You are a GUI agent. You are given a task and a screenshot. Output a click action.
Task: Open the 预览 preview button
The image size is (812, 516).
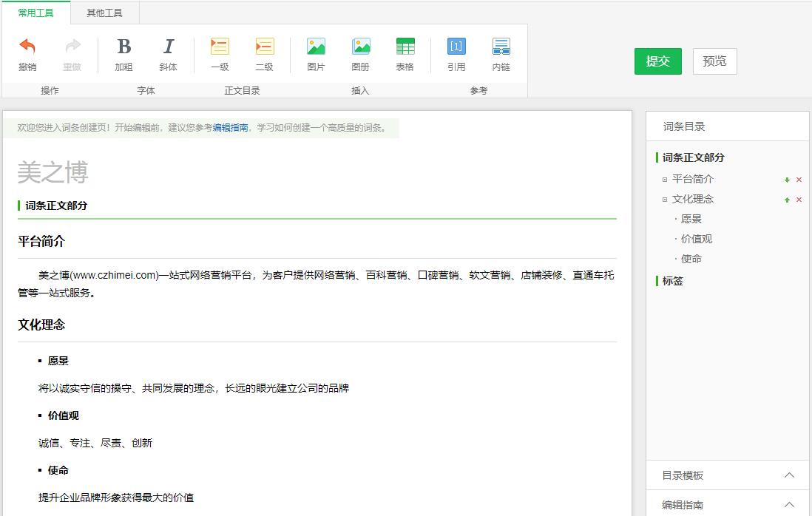click(714, 61)
